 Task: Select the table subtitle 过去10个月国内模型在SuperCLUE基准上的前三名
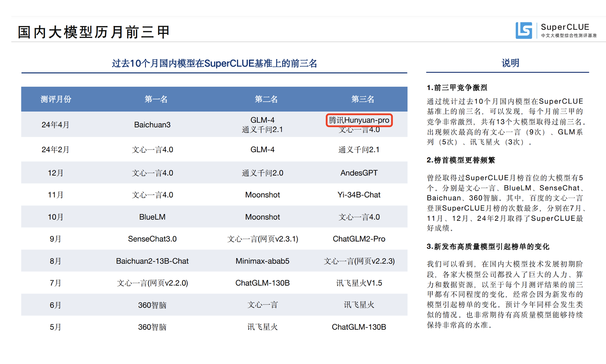pos(214,63)
